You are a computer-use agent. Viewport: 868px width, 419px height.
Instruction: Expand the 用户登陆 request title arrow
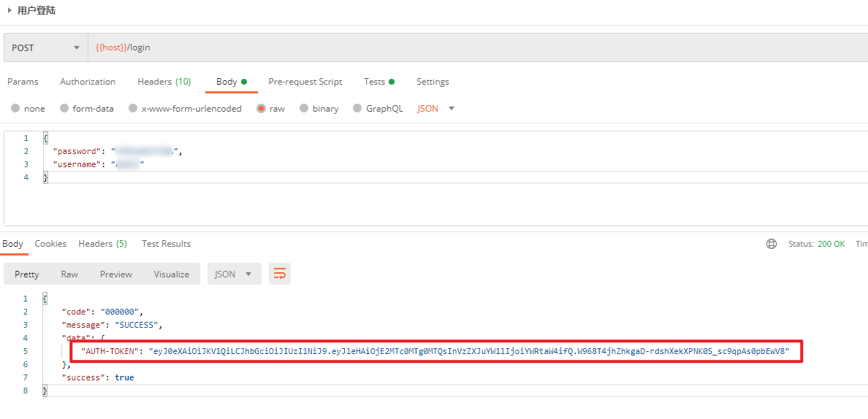pos(10,10)
